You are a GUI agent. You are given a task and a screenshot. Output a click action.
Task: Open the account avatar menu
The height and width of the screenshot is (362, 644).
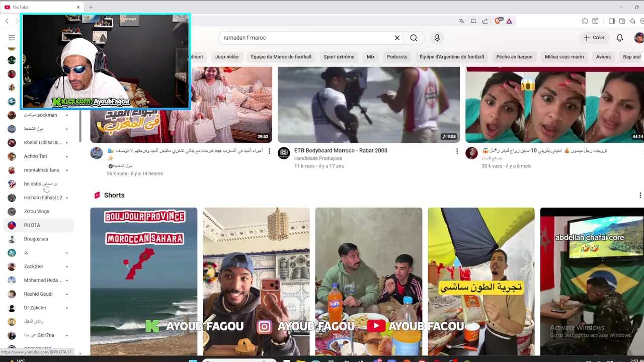[639, 38]
